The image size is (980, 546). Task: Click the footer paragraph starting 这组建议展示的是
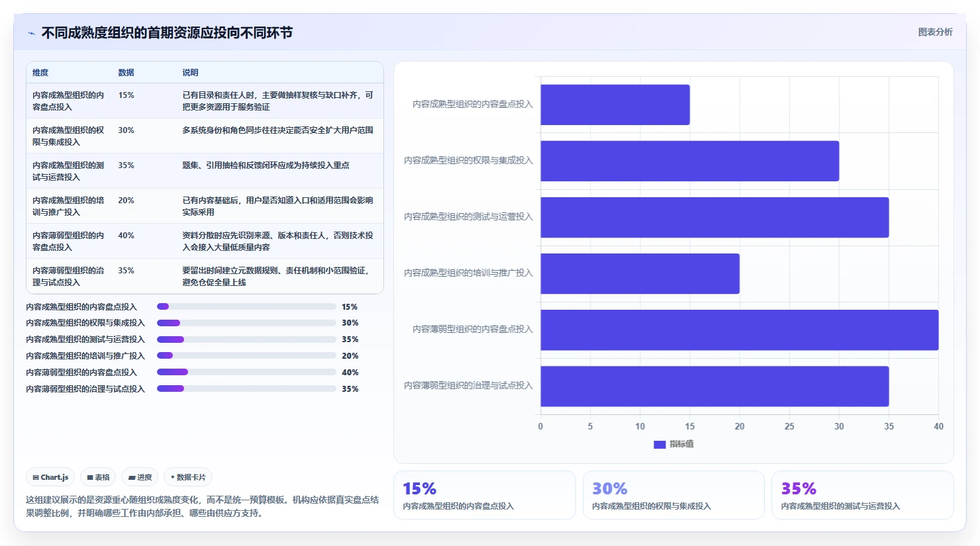click(x=203, y=506)
